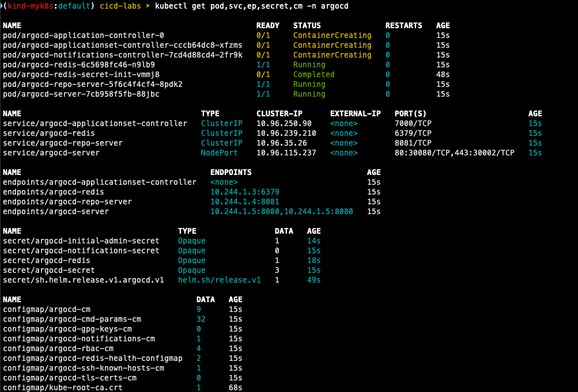Click endpoint 10.244.1.3:6379
578x392 pixels.
coord(245,192)
